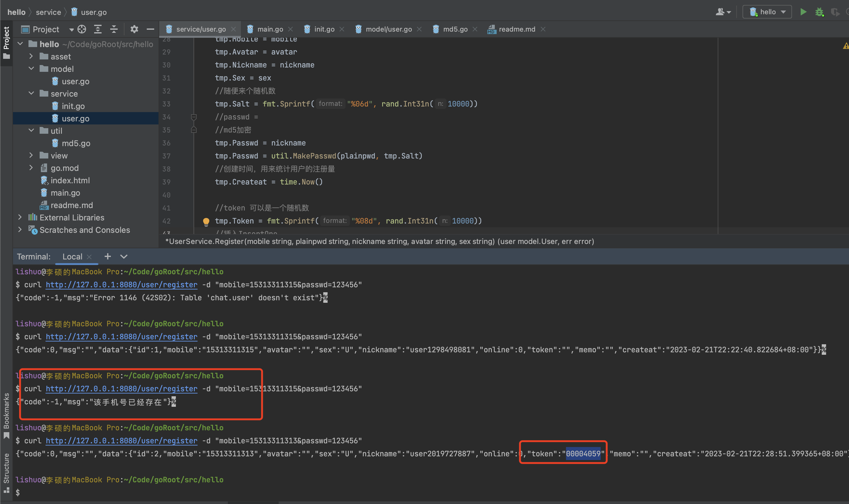The height and width of the screenshot is (504, 849).
Task: Select user.go under model folder
Action: tap(75, 81)
